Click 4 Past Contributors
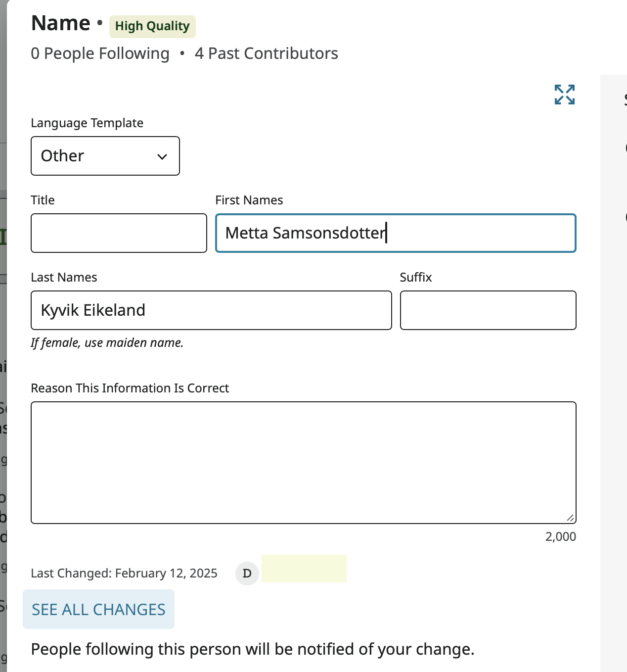Image resolution: width=627 pixels, height=672 pixels. coord(267,53)
